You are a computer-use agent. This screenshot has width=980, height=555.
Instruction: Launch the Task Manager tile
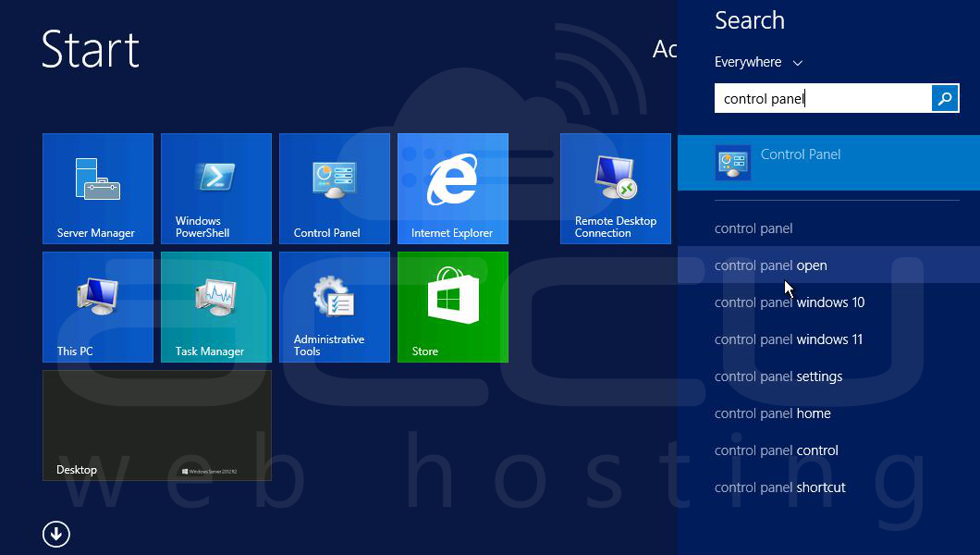(216, 307)
